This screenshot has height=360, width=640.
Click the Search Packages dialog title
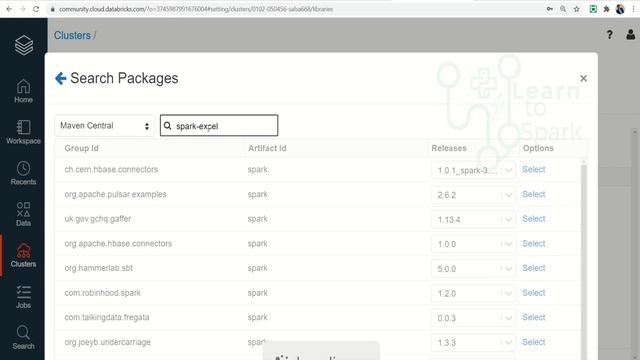[x=124, y=78]
